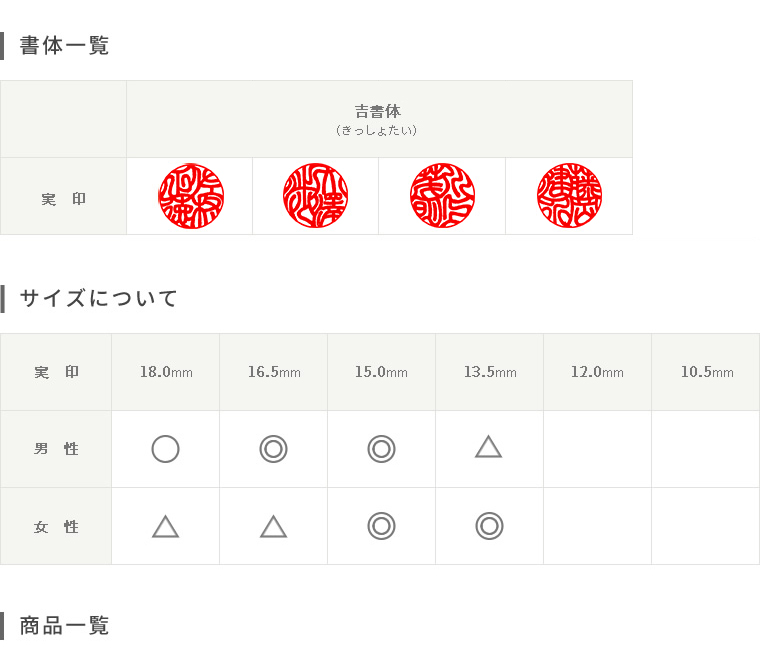
Task: Click the 16.5mm size column header
Action: coord(274,372)
